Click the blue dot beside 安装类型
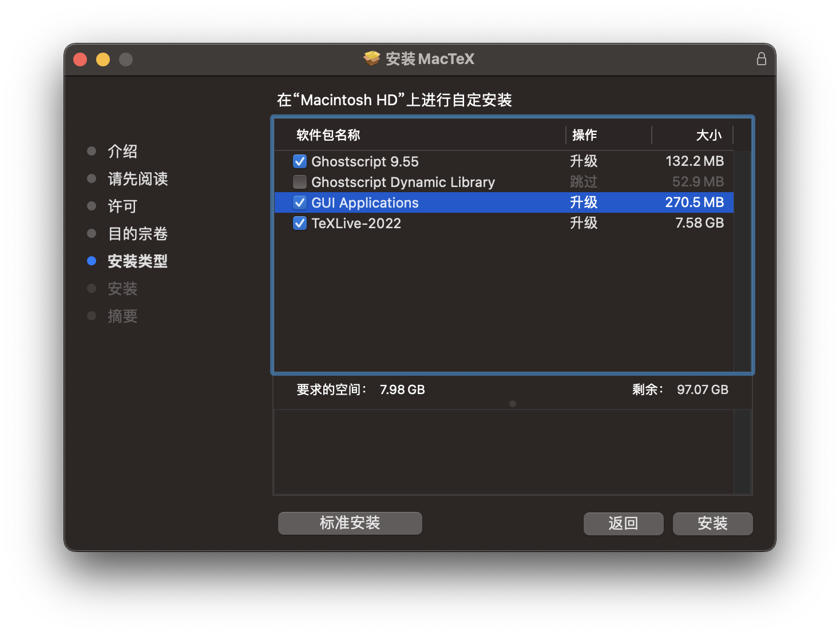This screenshot has width=840, height=636. pyautogui.click(x=92, y=261)
